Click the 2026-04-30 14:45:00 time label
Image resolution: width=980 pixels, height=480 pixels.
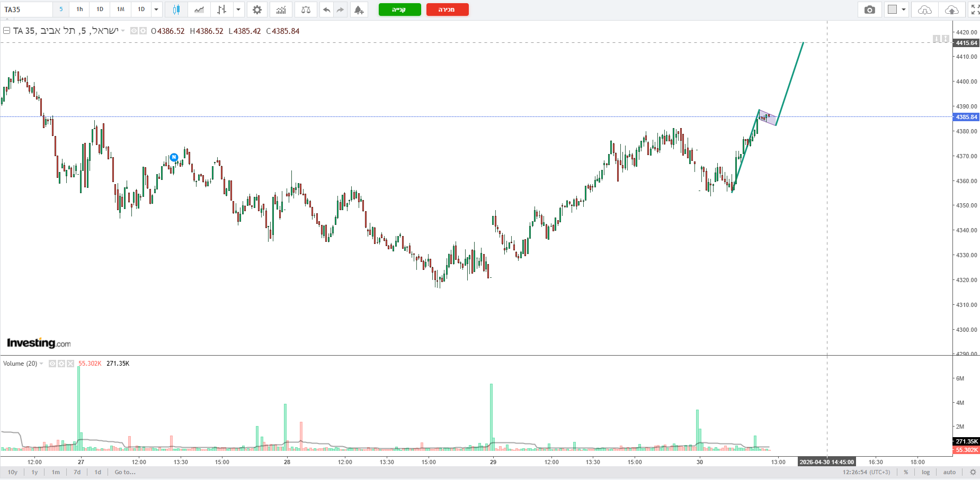(x=827, y=462)
